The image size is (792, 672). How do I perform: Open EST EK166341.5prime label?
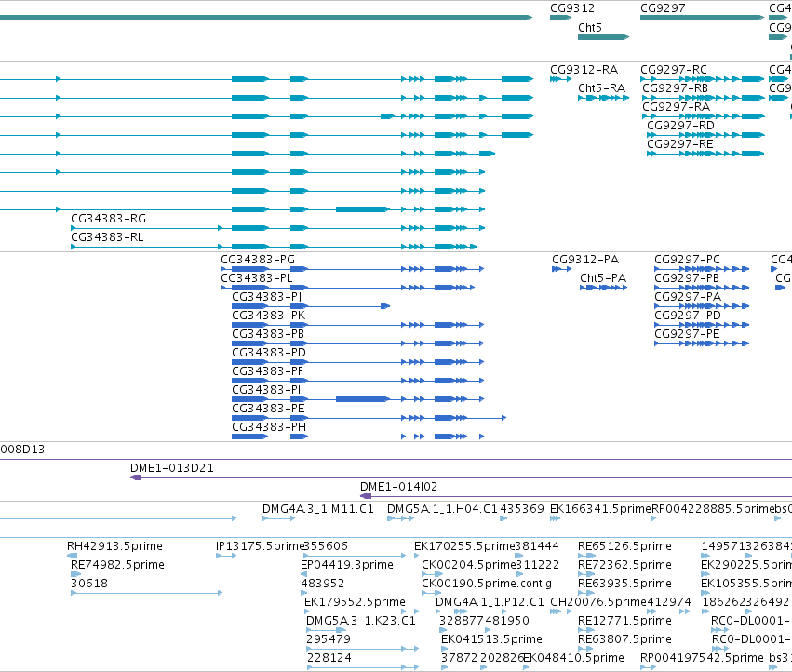600,509
